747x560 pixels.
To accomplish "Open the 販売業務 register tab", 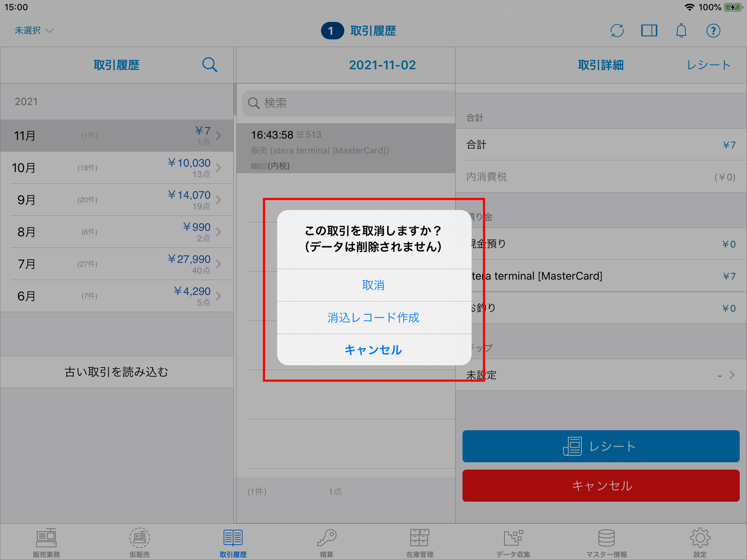I will click(x=46, y=543).
